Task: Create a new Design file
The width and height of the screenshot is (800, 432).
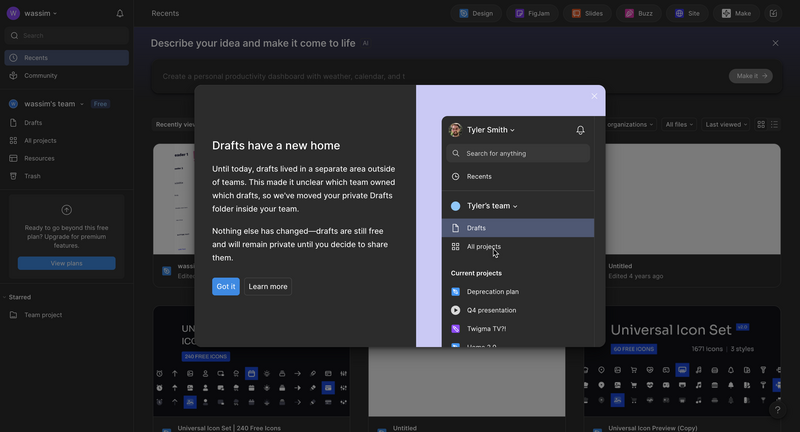Action: click(476, 13)
